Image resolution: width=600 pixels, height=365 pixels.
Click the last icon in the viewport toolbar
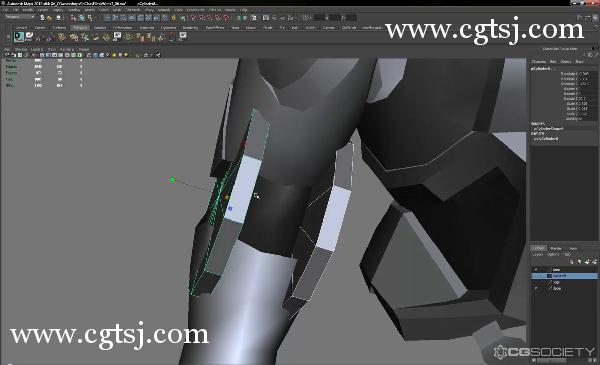158,55
